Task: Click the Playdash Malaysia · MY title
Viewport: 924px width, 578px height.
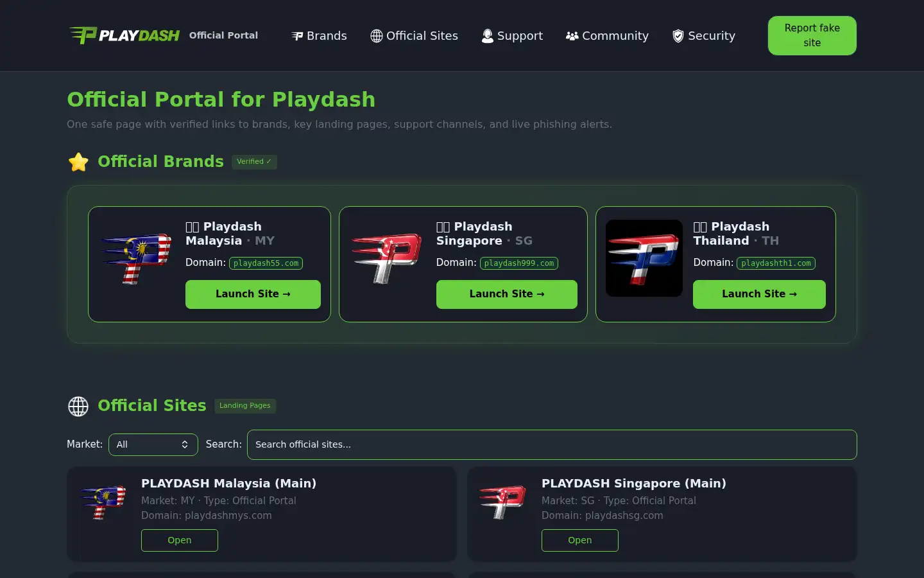Action: pyautogui.click(x=230, y=234)
